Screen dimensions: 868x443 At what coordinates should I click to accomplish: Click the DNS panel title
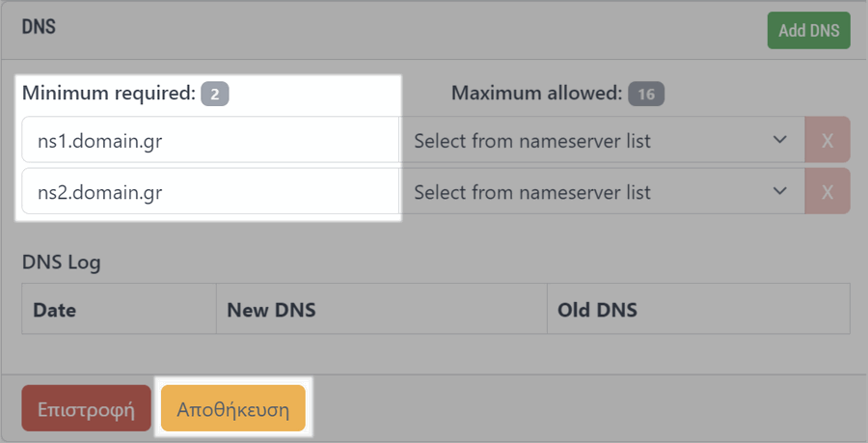coord(39,27)
